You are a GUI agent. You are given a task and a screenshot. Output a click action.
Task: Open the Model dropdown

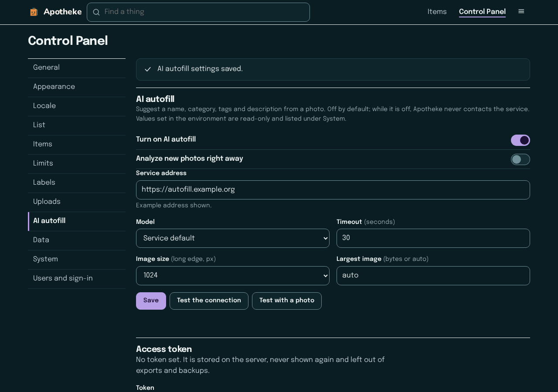233,238
